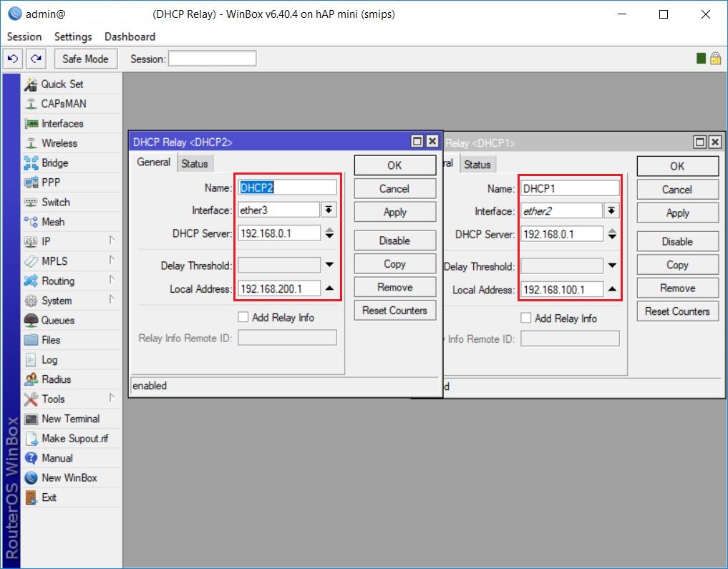The width and height of the screenshot is (728, 569).
Task: Click the Exit door icon
Action: point(31,497)
